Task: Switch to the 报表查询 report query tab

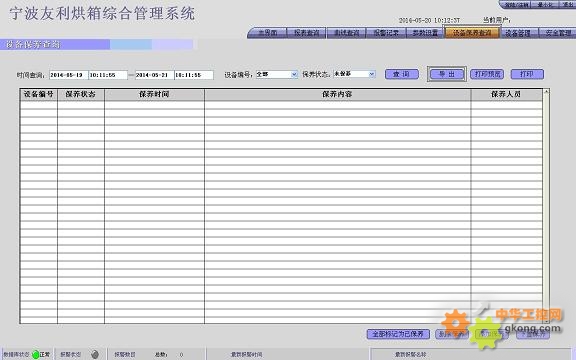Action: coord(306,33)
